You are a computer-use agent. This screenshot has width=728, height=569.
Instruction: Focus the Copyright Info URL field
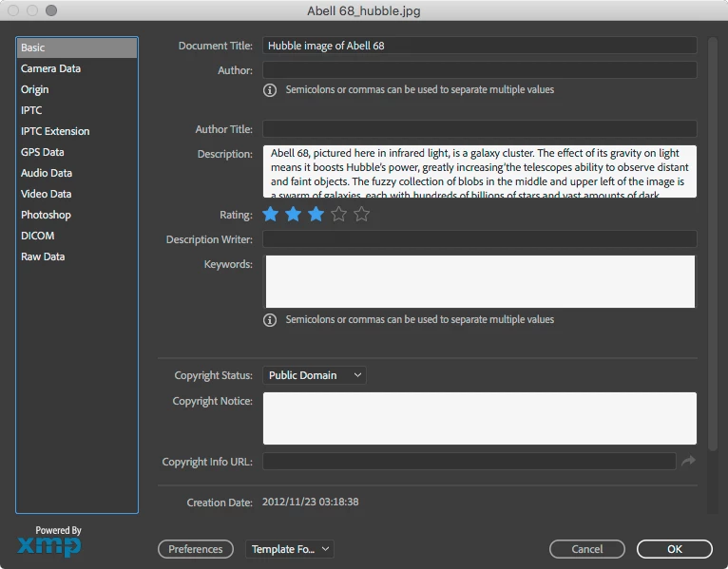pyautogui.click(x=469, y=462)
